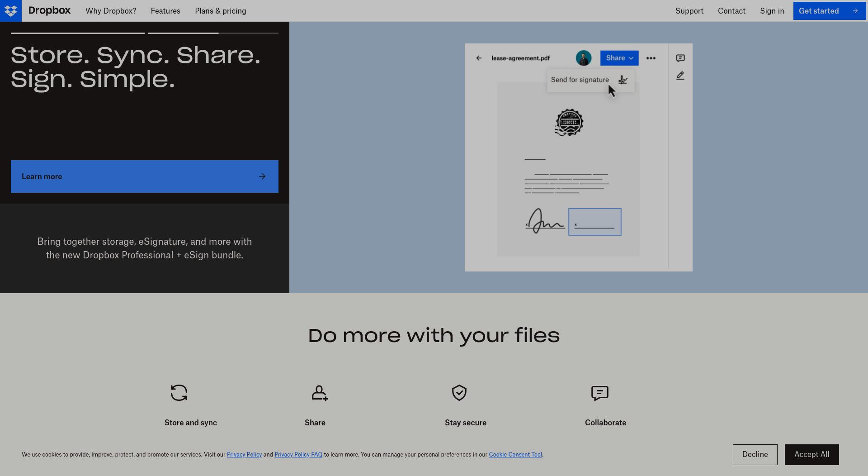The width and height of the screenshot is (868, 476).
Task: Click the Store and sync icon
Action: (179, 393)
